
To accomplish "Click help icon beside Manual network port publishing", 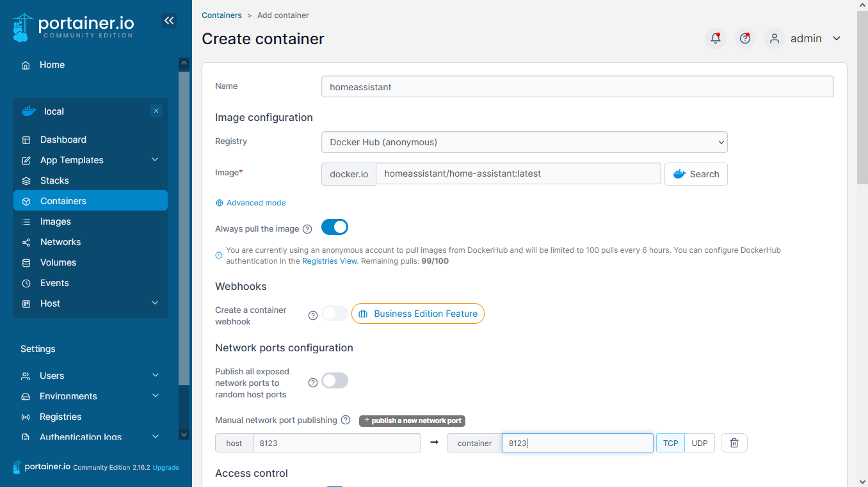I will [346, 420].
